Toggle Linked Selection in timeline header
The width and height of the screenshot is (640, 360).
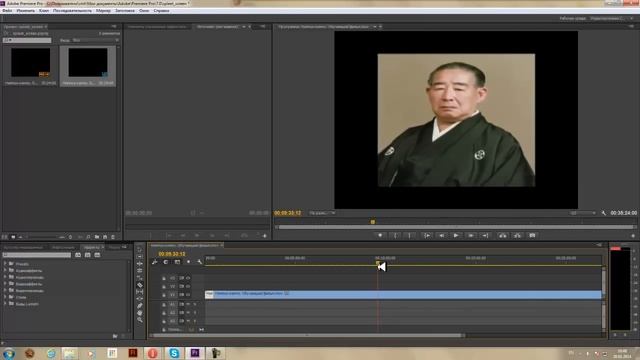click(177, 262)
